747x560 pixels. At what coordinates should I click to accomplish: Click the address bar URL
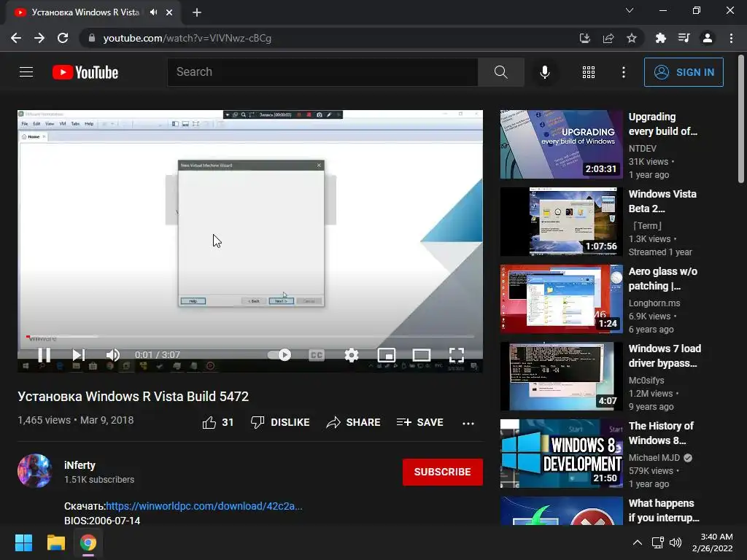click(187, 38)
